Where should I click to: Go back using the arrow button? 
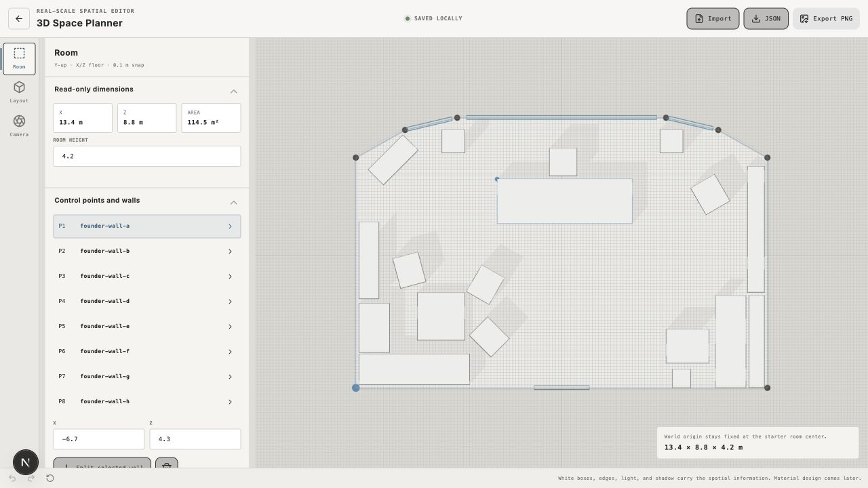19,19
